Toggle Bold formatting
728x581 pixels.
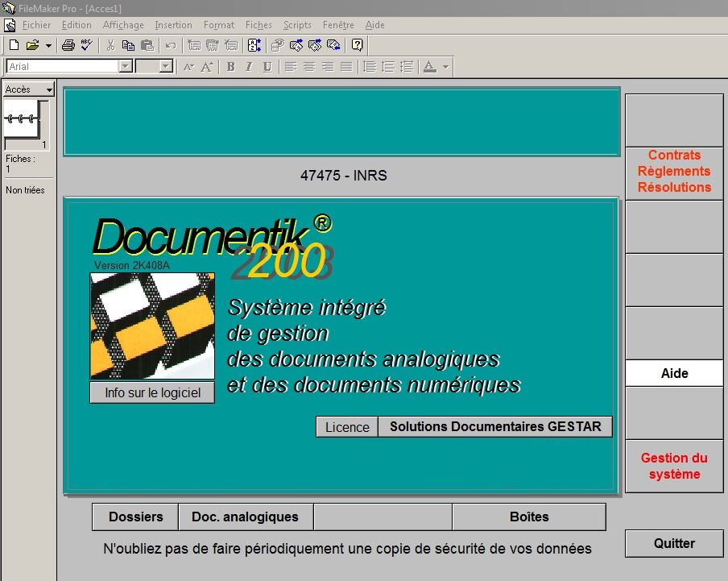[231, 67]
